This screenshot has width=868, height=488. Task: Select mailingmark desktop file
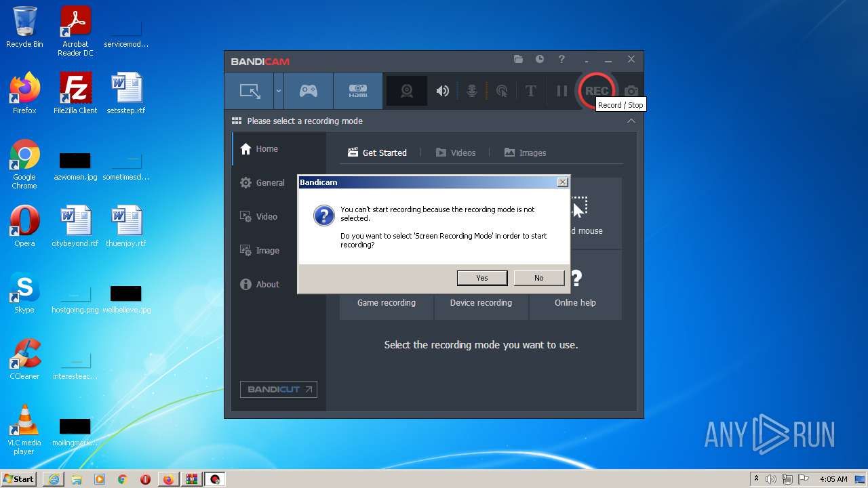[75, 432]
